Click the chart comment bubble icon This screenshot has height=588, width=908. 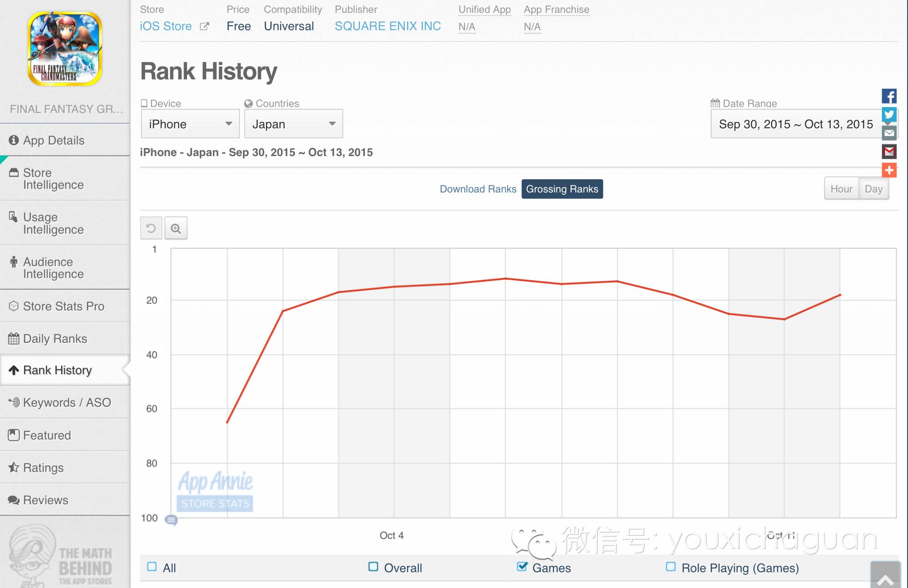(171, 520)
